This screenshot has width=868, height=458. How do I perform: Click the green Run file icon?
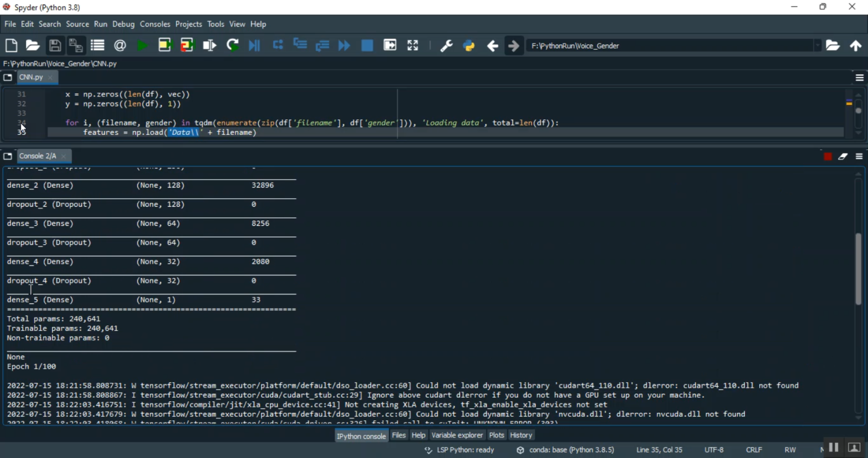[x=142, y=46]
